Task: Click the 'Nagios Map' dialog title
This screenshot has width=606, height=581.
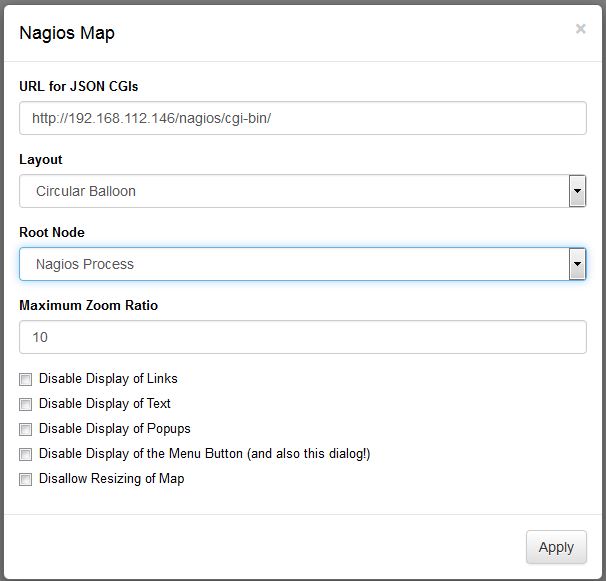Action: click(x=67, y=33)
